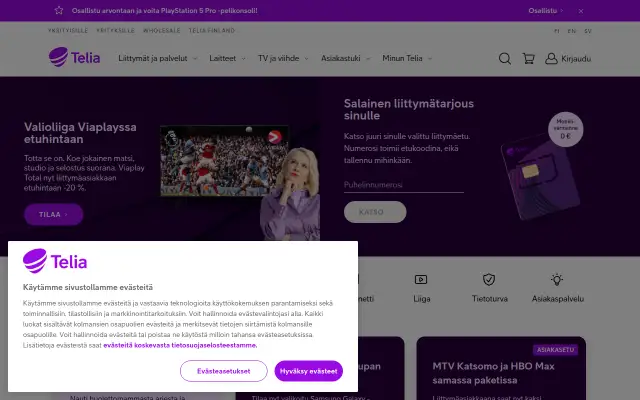
Task: Open the evästeitä koskevasta tietosuojaselosteestamme link
Action: click(180, 345)
